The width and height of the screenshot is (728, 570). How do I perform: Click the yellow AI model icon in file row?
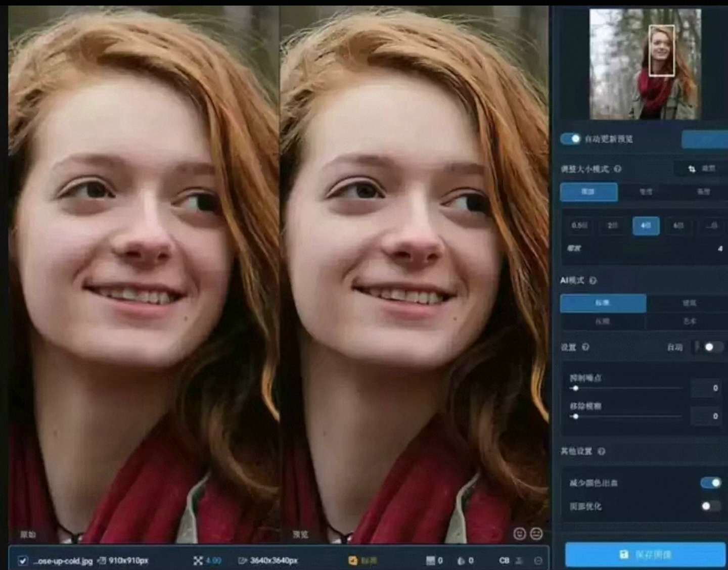pyautogui.click(x=352, y=560)
